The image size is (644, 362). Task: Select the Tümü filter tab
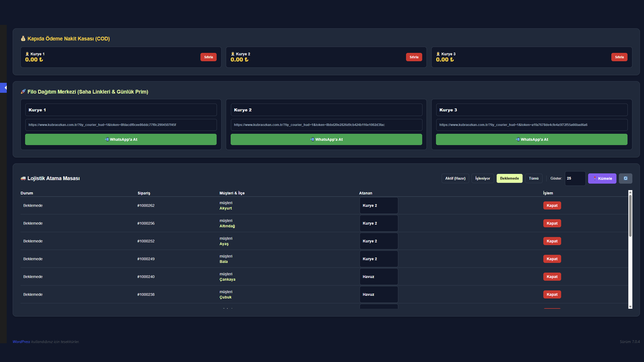[534, 178]
